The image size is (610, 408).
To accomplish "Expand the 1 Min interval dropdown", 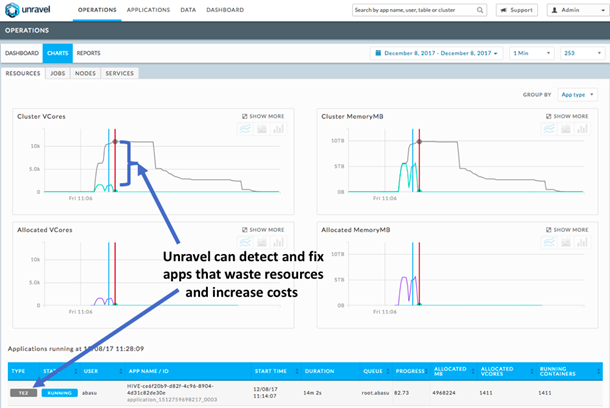I will point(531,53).
